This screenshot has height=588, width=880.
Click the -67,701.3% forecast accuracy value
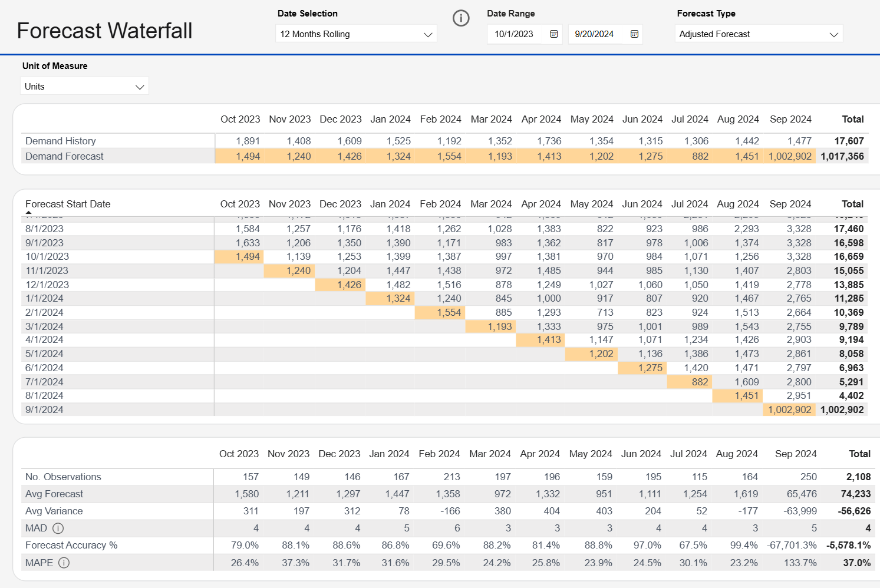coord(792,545)
